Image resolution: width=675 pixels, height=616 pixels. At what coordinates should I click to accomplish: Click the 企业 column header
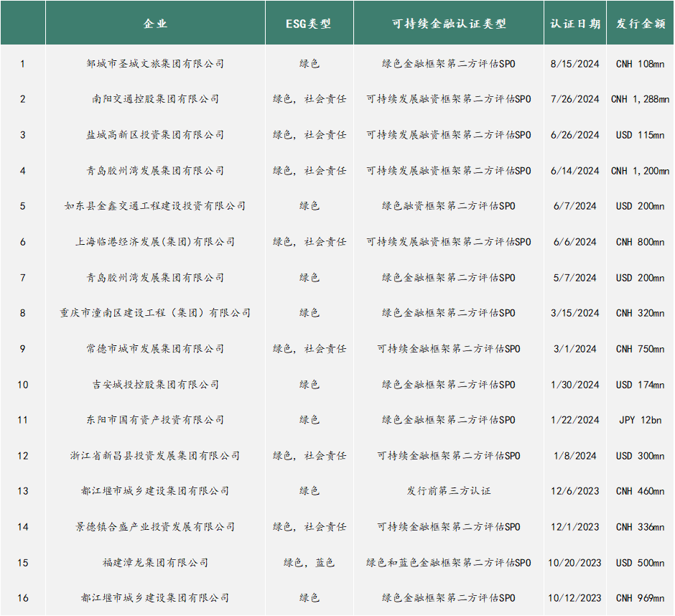click(x=155, y=24)
